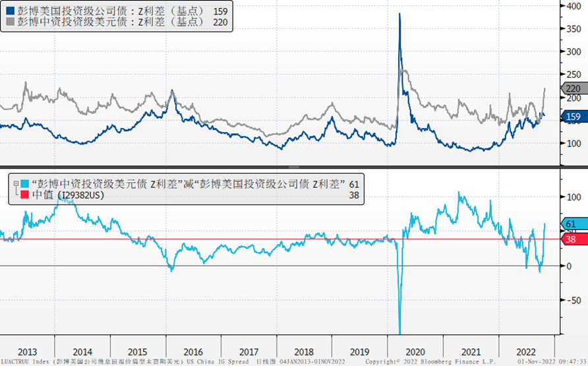Click the 2016 year label on the time axis
Screen dimensions: 588x366
point(193,352)
